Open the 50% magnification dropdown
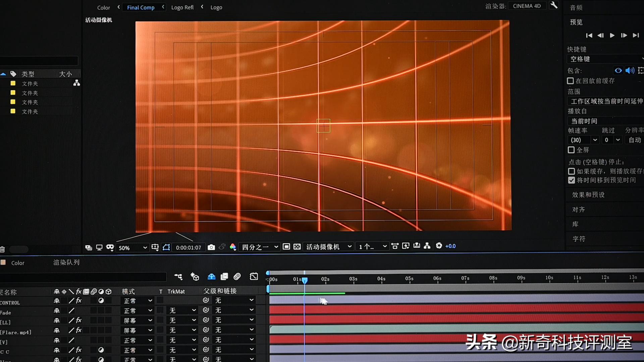Screen dimensions: 644x362 (x=132, y=248)
